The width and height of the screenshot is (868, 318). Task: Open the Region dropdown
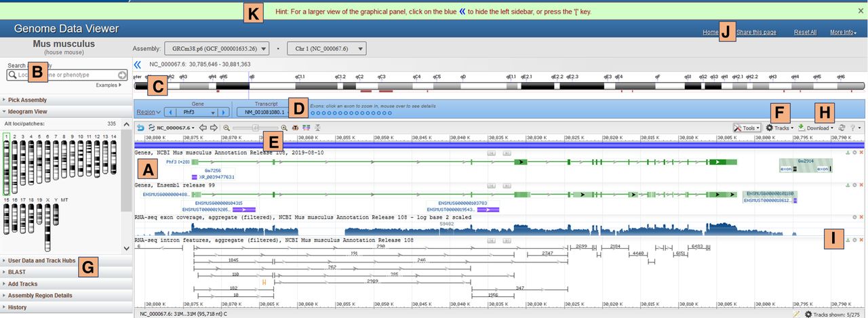tap(149, 112)
